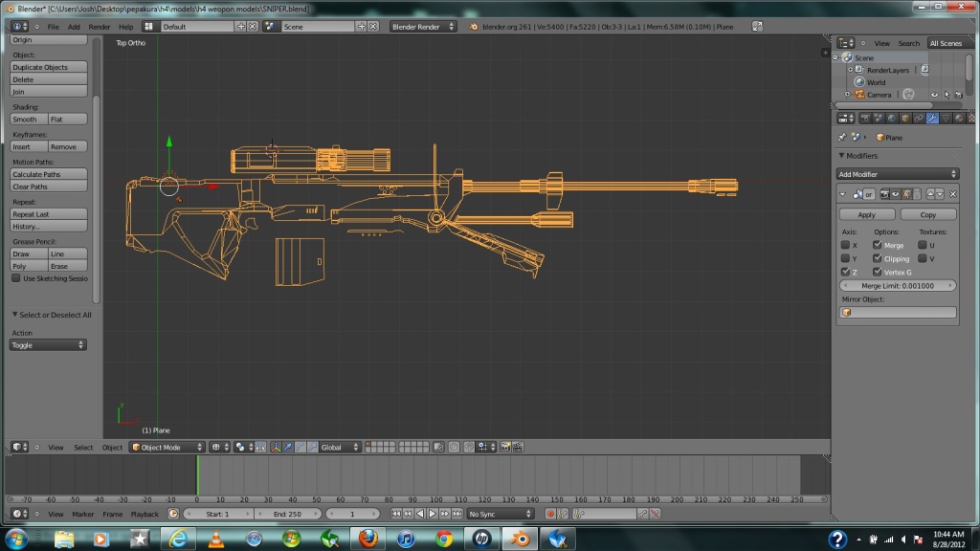
Task: Enable the Y axis mirror checkbox
Action: 845,258
